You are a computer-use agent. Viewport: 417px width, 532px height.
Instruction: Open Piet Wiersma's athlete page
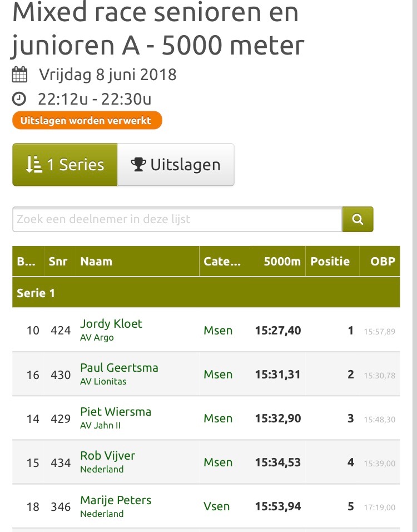click(116, 412)
